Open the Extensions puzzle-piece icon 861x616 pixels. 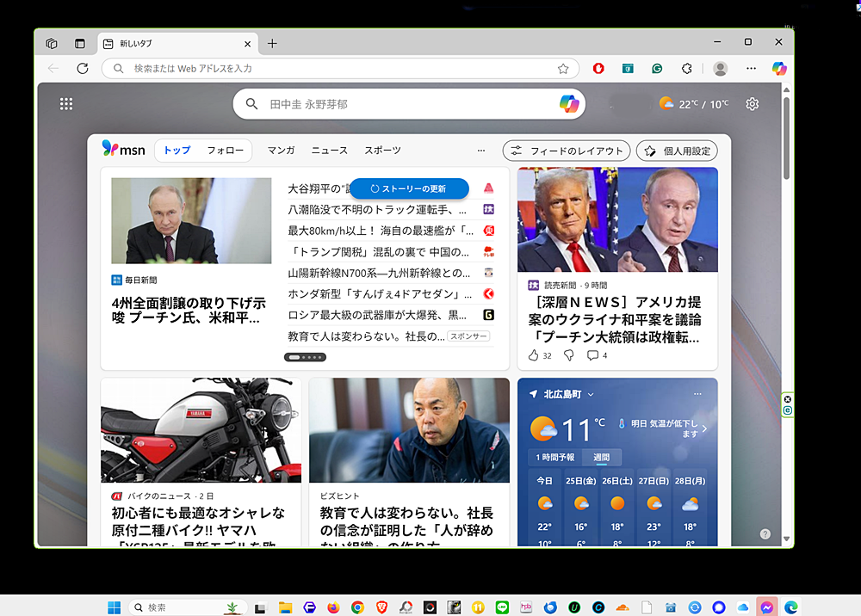686,69
